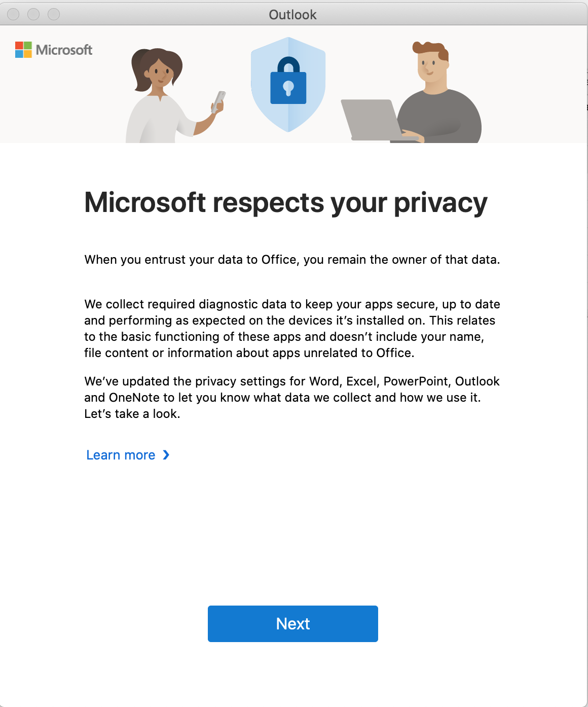Screen dimensions: 588x707
Task: Click the Microsoft four-color square logo
Action: 23,50
